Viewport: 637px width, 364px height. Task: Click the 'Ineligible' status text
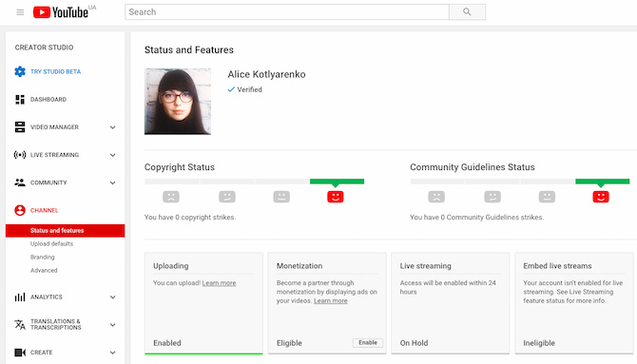(x=539, y=343)
